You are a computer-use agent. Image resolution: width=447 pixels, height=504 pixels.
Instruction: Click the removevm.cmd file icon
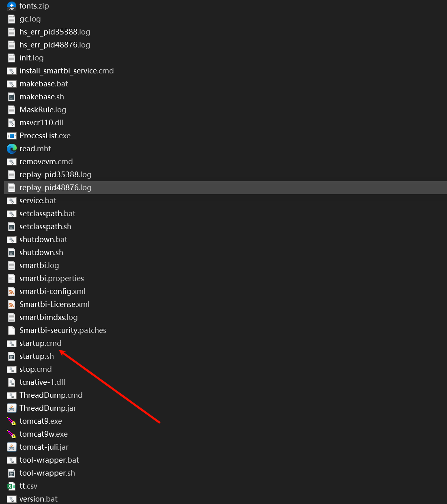[12, 162]
